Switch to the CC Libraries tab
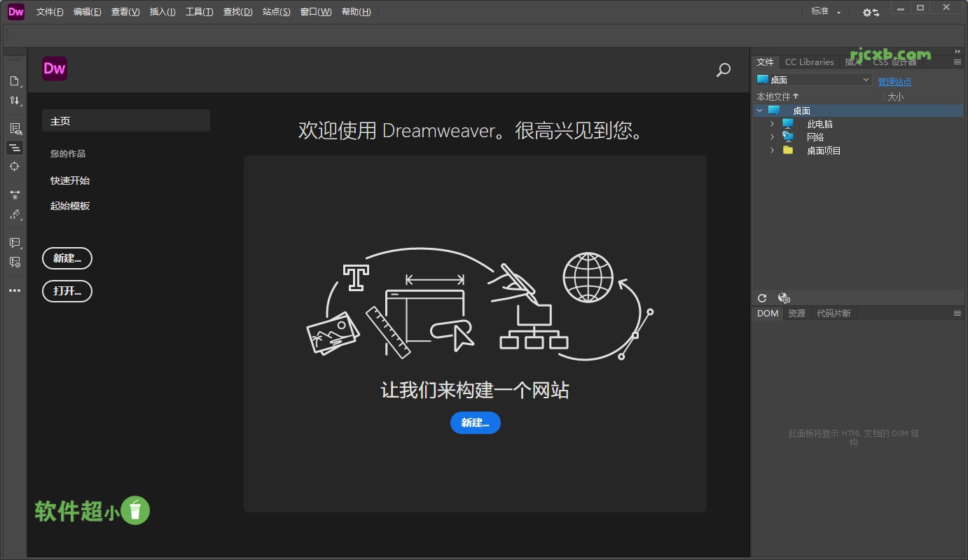 809,62
